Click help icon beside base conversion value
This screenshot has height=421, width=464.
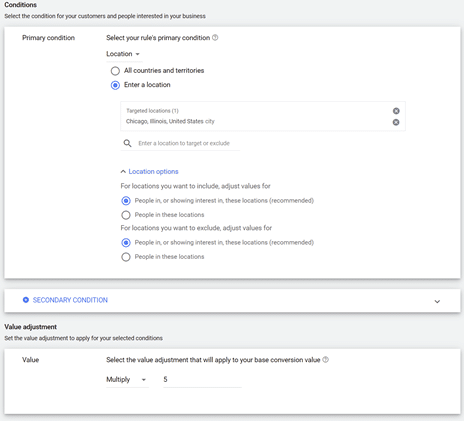326,360
